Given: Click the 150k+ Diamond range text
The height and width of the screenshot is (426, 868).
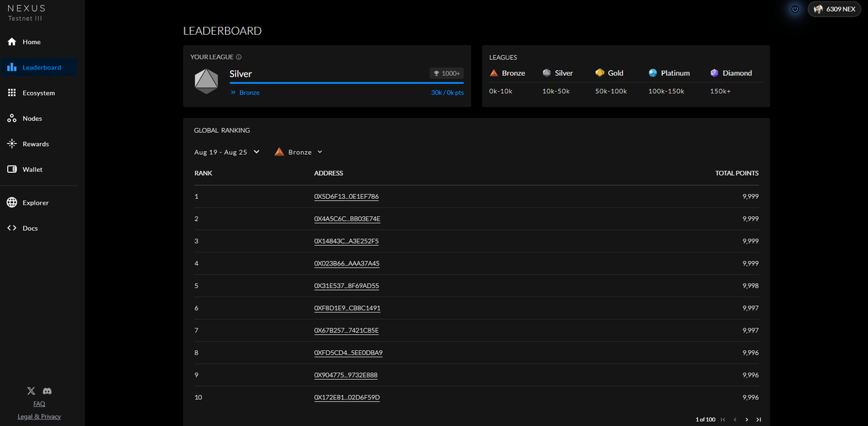Looking at the screenshot, I should (x=720, y=91).
